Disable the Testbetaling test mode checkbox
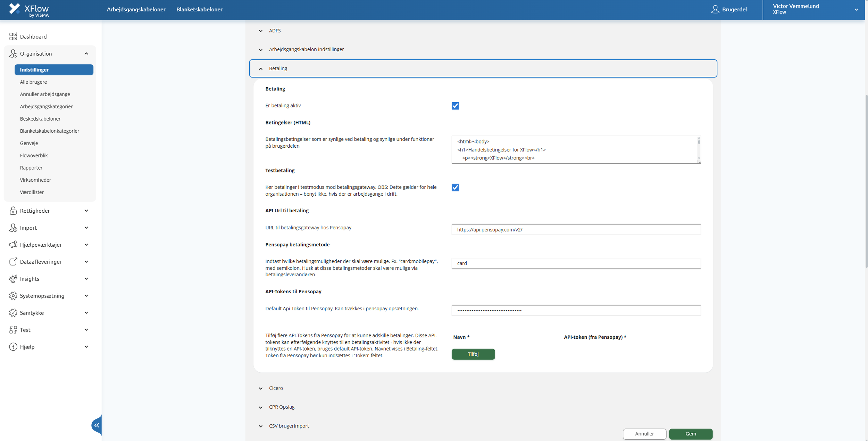The image size is (868, 441). (x=455, y=187)
